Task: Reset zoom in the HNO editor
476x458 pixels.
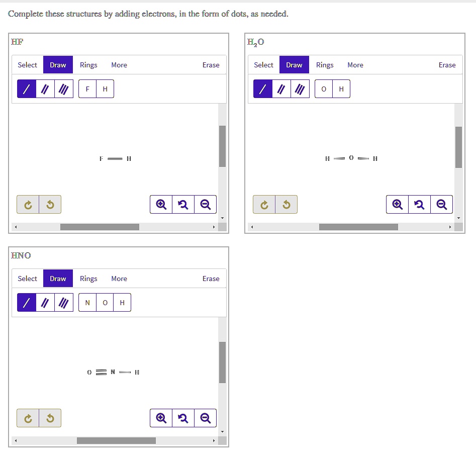Action: [x=183, y=418]
